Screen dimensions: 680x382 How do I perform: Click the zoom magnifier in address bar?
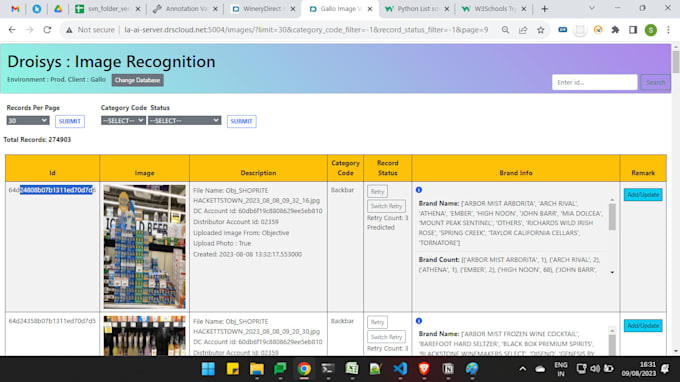point(505,30)
